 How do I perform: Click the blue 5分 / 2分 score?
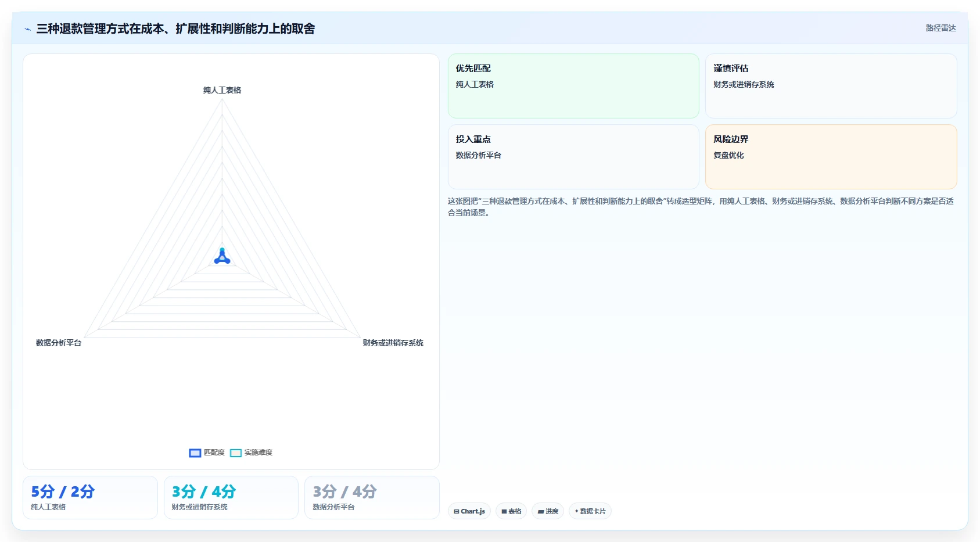click(63, 491)
